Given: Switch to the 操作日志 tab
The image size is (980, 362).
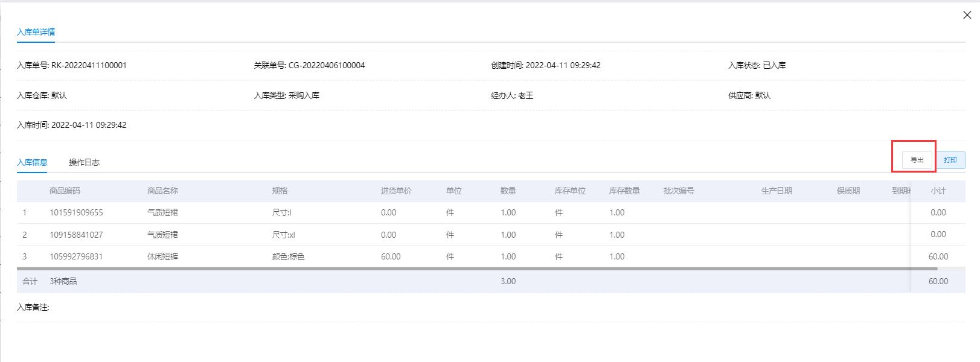Looking at the screenshot, I should pos(84,162).
